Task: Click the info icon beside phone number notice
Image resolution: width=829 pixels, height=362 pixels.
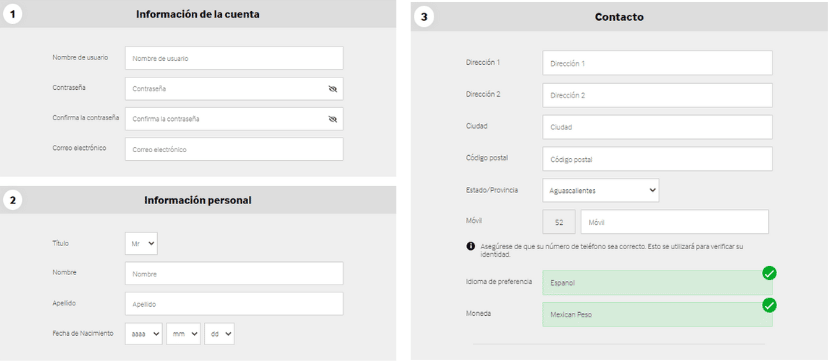Action: [471, 246]
